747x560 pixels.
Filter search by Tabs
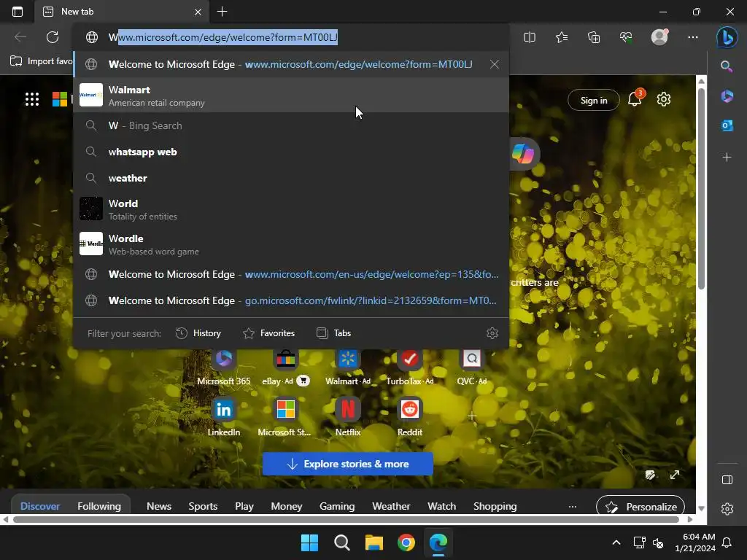[x=334, y=333]
